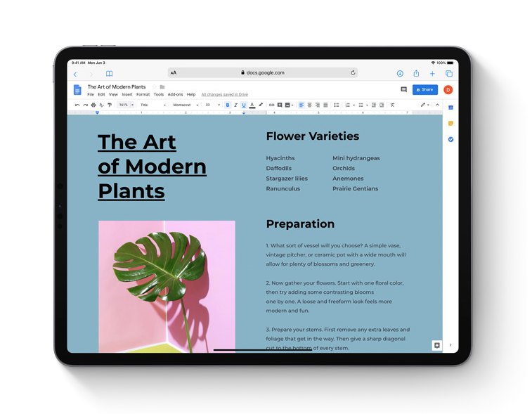Add a new Safari tab
The width and height of the screenshot is (532, 414).
tap(432, 74)
